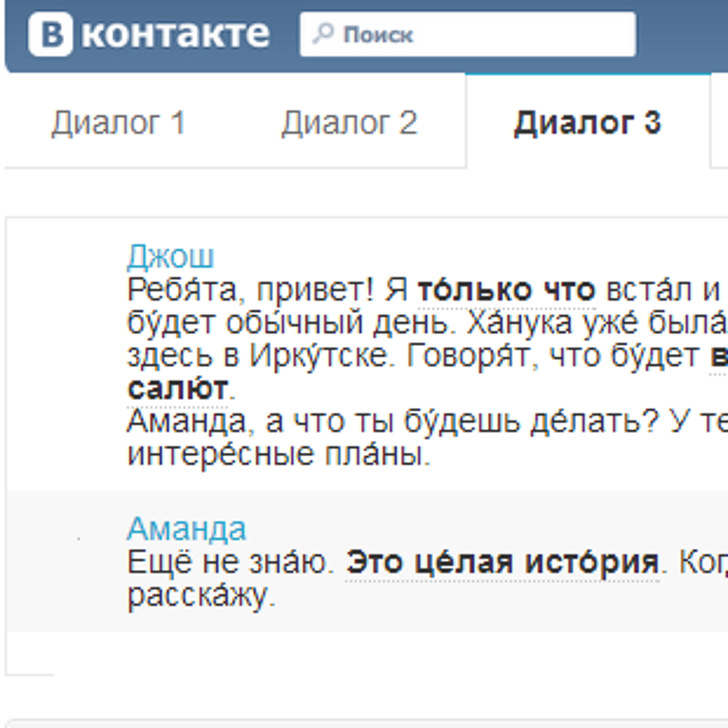Click the magnifier icon in search box
The image size is (728, 728).
(x=323, y=34)
